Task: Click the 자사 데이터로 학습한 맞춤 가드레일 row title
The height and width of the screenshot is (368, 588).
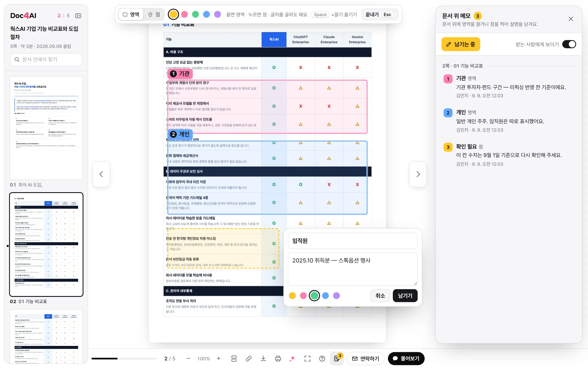Action: (x=191, y=218)
